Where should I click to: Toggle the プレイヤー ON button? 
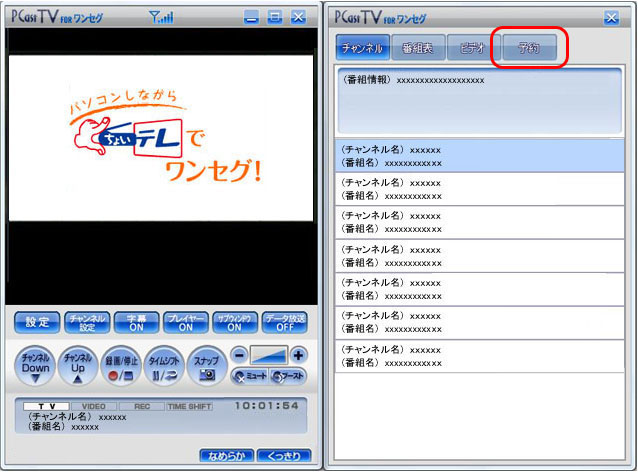[x=185, y=322]
